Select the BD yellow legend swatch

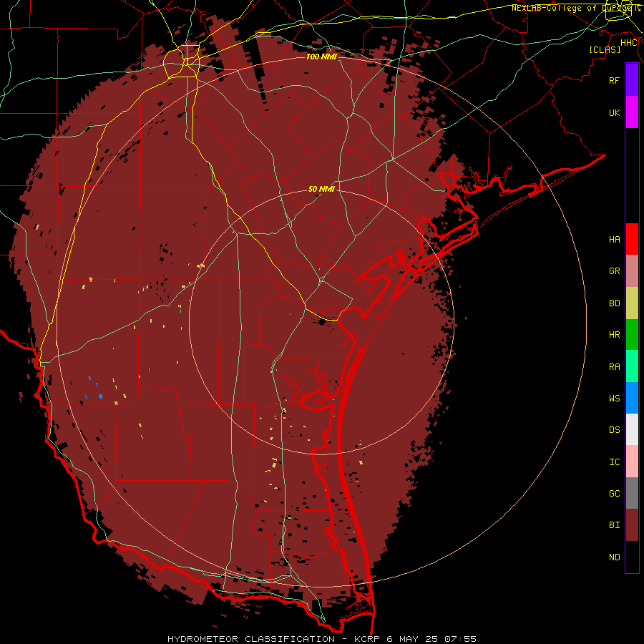pos(632,303)
